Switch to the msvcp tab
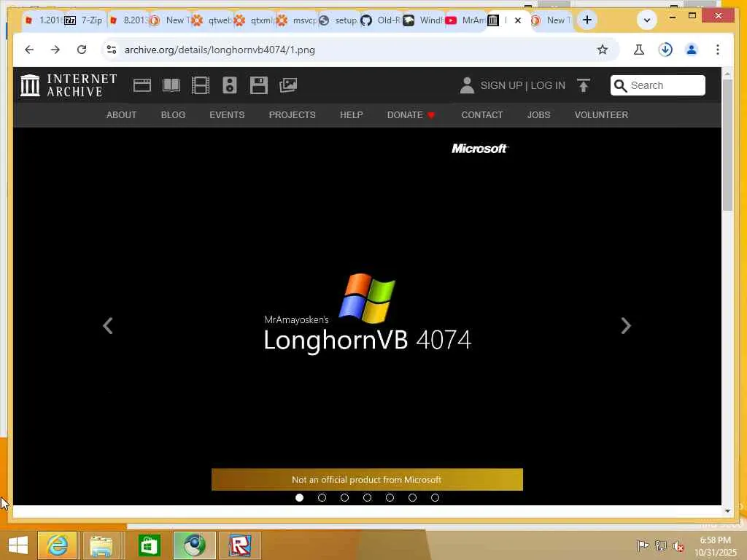The height and width of the screenshot is (560, 747). point(298,20)
